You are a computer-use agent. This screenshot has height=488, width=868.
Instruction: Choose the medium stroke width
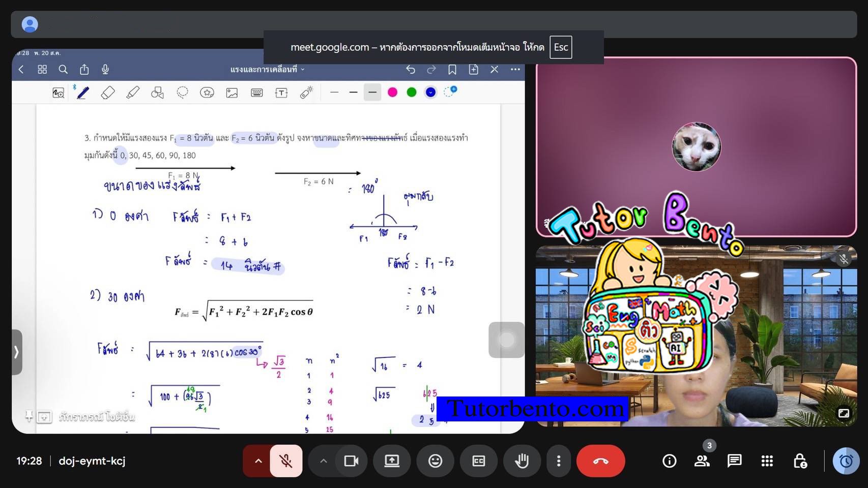click(353, 93)
